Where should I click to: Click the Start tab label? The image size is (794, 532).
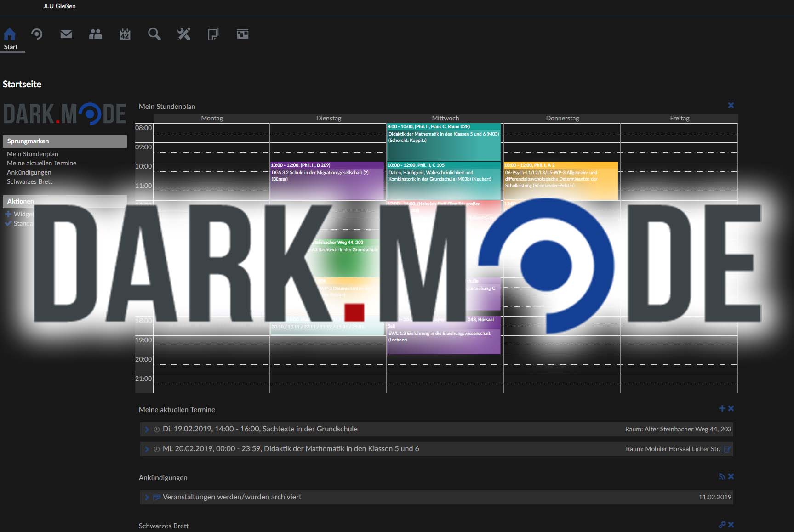pos(11,47)
